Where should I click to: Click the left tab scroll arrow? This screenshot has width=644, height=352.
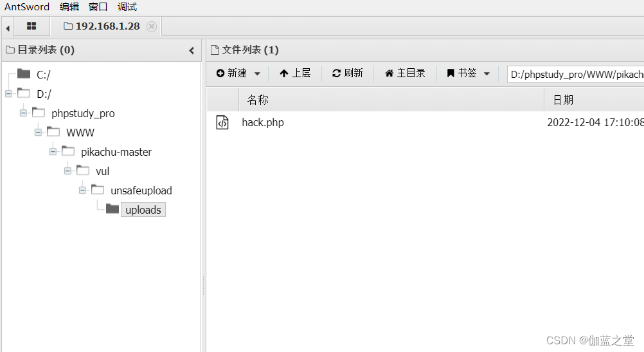tap(8, 28)
